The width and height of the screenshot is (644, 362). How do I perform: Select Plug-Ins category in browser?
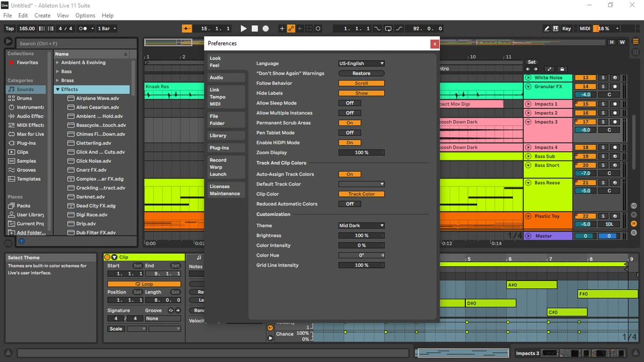(26, 143)
